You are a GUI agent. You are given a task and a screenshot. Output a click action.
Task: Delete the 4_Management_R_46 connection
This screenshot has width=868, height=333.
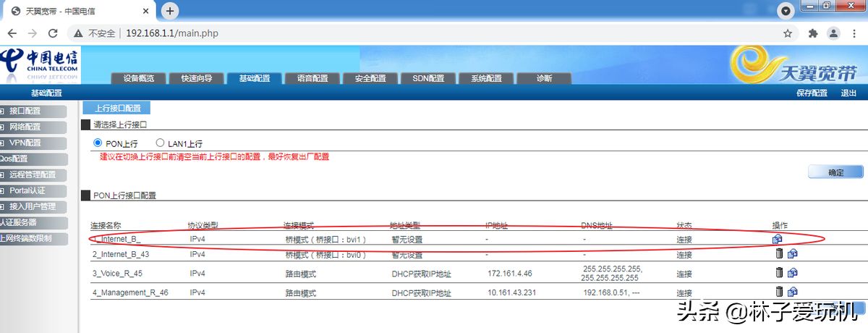pyautogui.click(x=779, y=292)
